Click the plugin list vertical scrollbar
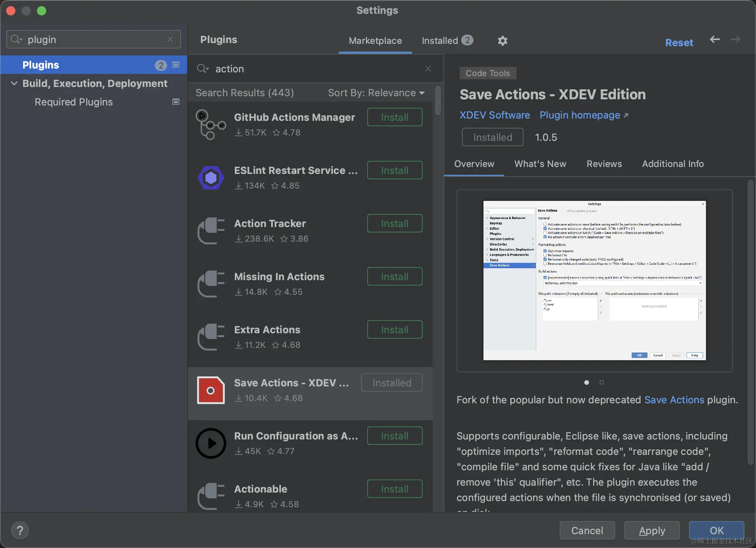Screen dimensions: 756x548 coord(438,101)
